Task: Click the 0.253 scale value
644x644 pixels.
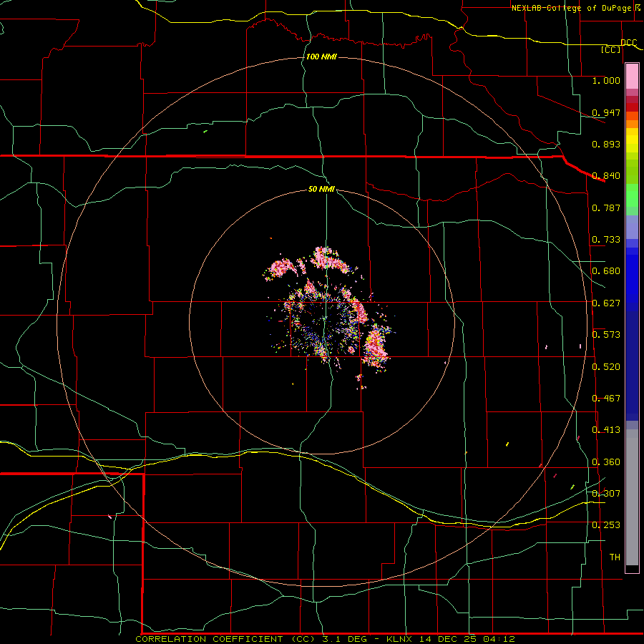Action: pos(606,525)
